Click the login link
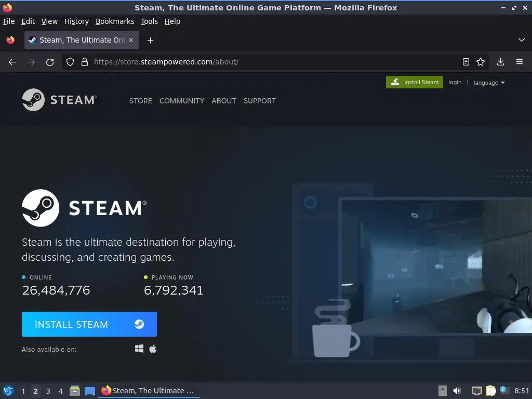Viewport: 532px width, 399px height. (x=455, y=82)
